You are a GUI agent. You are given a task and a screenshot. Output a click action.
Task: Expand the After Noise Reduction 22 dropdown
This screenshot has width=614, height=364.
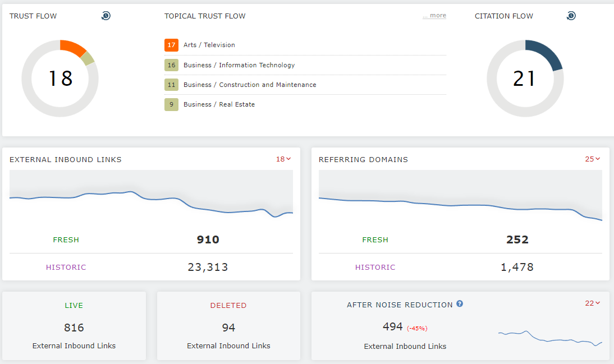[x=593, y=303]
